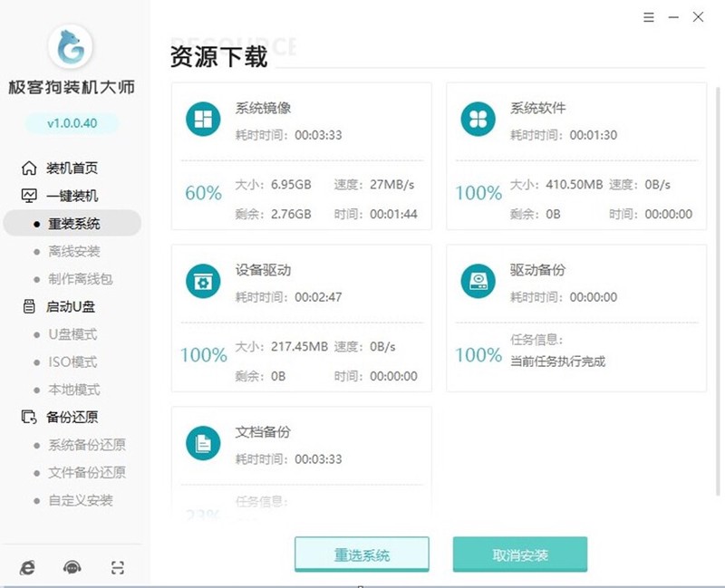This screenshot has height=588, width=725.
Task: Select 离线安装 option
Action: (74, 252)
